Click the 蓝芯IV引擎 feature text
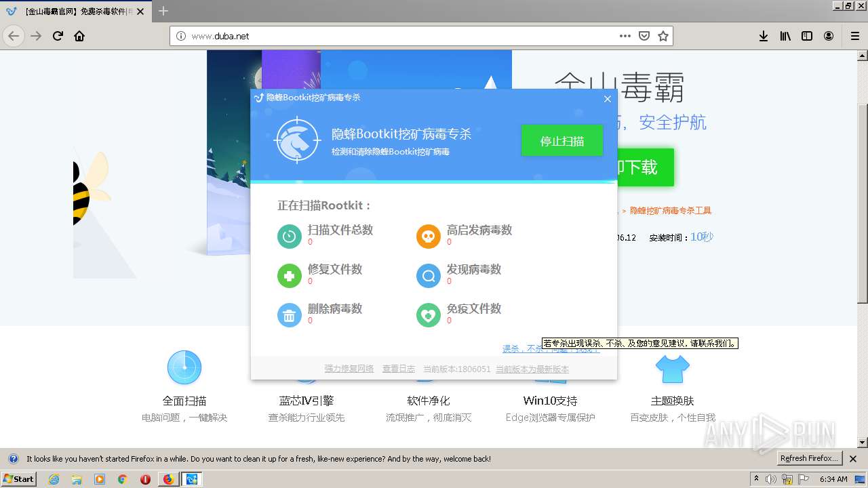 pyautogui.click(x=307, y=401)
